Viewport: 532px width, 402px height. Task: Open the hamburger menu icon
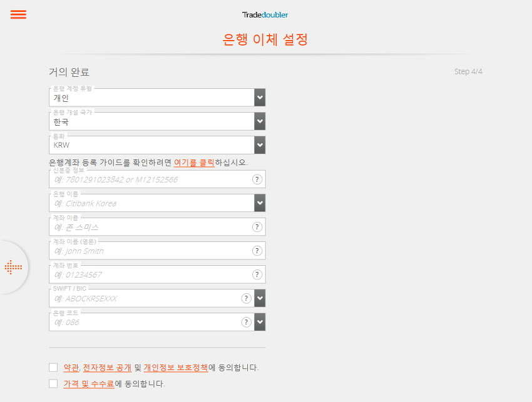point(18,14)
